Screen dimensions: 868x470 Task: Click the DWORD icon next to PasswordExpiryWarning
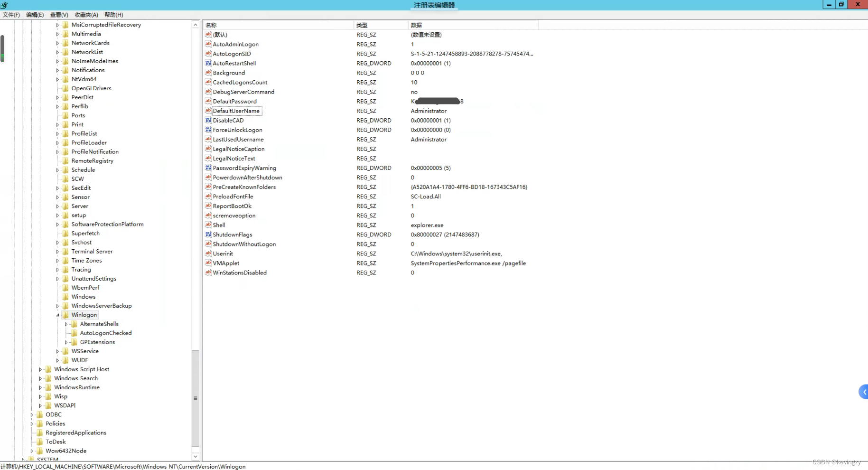208,168
